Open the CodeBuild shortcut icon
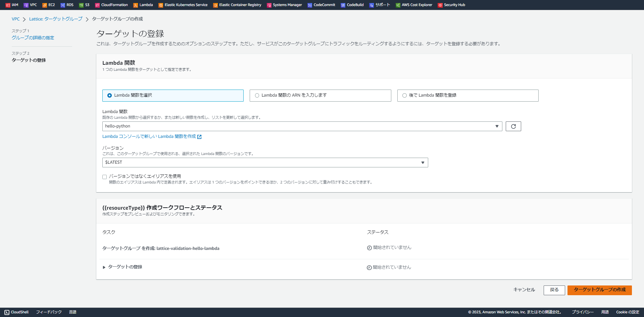 click(x=343, y=5)
